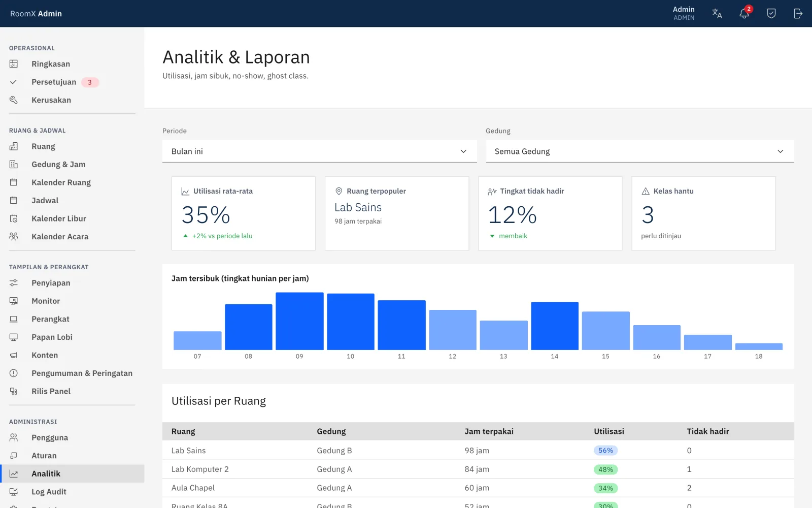The image size is (812, 508).
Task: Click the Pengumuman & Peringatan alert icon
Action: (x=14, y=373)
